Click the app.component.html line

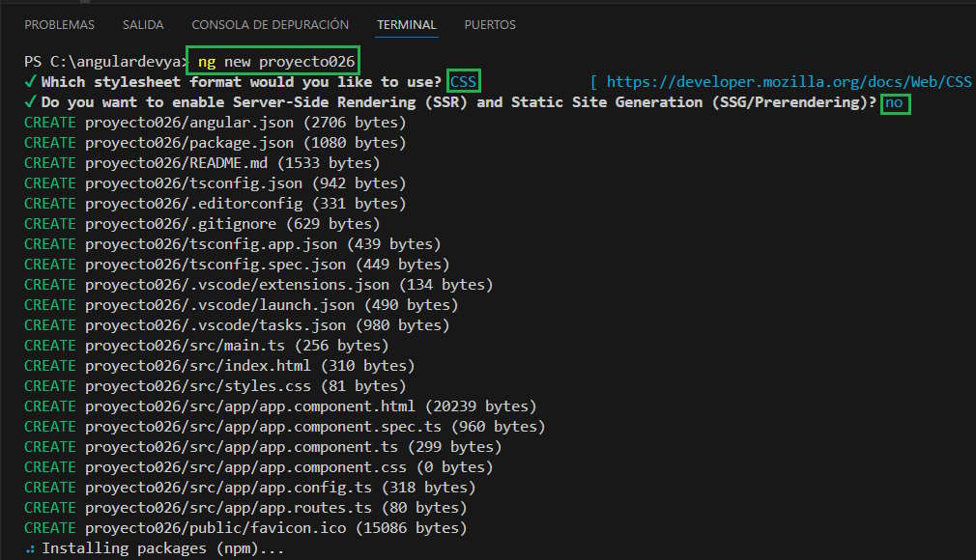[280, 406]
